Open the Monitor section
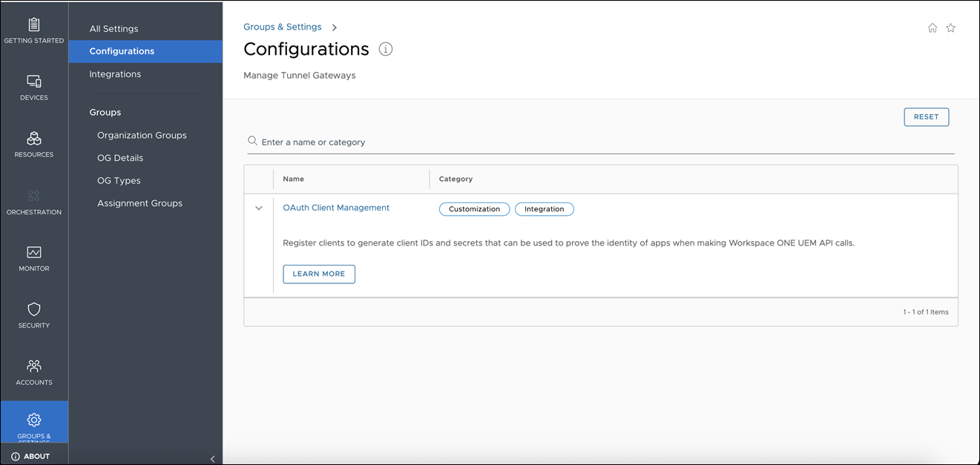Image resolution: width=980 pixels, height=465 pixels. pos(33,256)
